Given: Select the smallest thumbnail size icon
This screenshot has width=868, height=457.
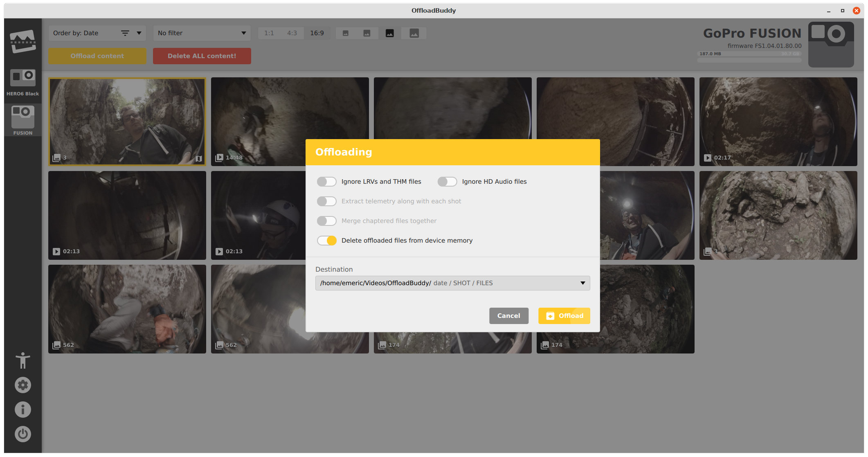Looking at the screenshot, I should [346, 33].
